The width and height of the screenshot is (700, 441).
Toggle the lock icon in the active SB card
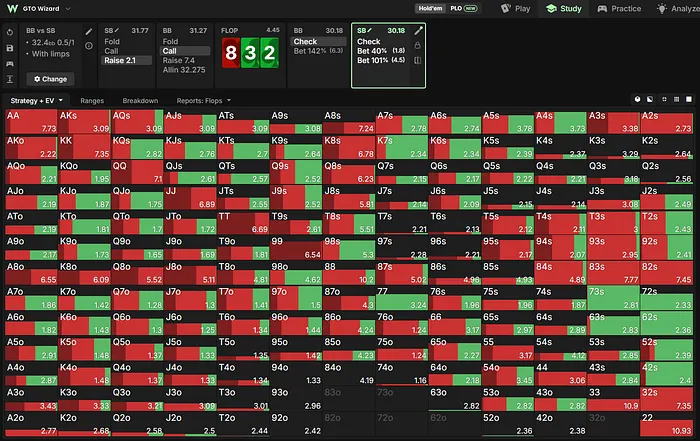417,46
